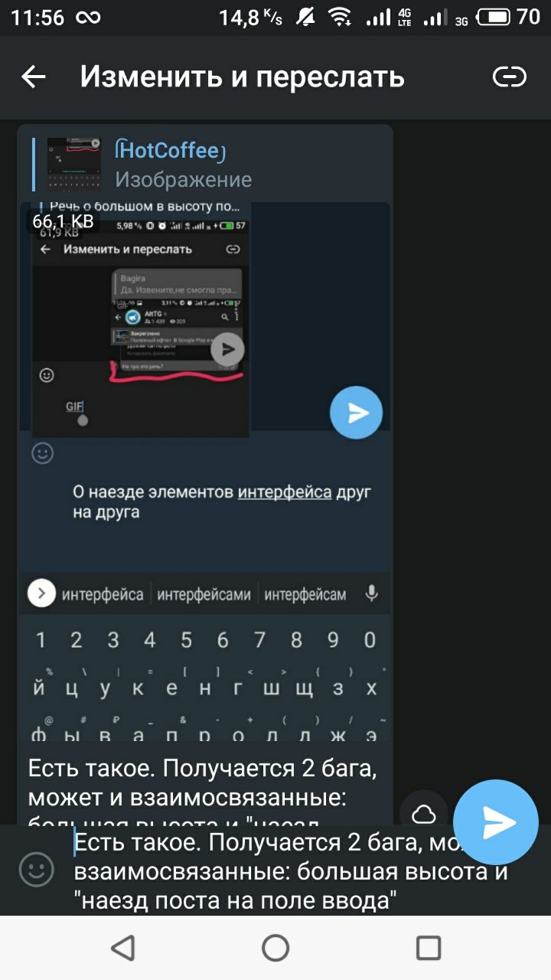This screenshot has width=551, height=980.
Task: Tap underlined word "интерфейса" in caption
Action: (x=285, y=492)
